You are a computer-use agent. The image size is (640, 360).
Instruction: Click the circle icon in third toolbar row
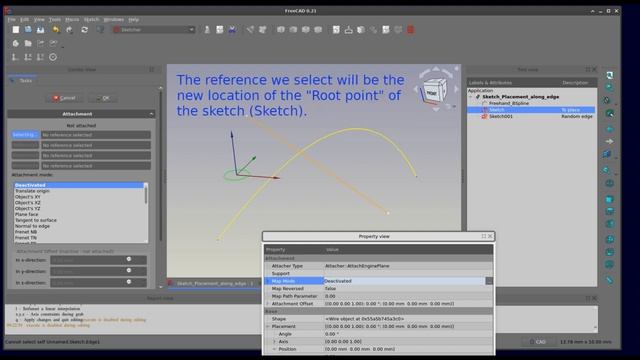tap(53, 57)
